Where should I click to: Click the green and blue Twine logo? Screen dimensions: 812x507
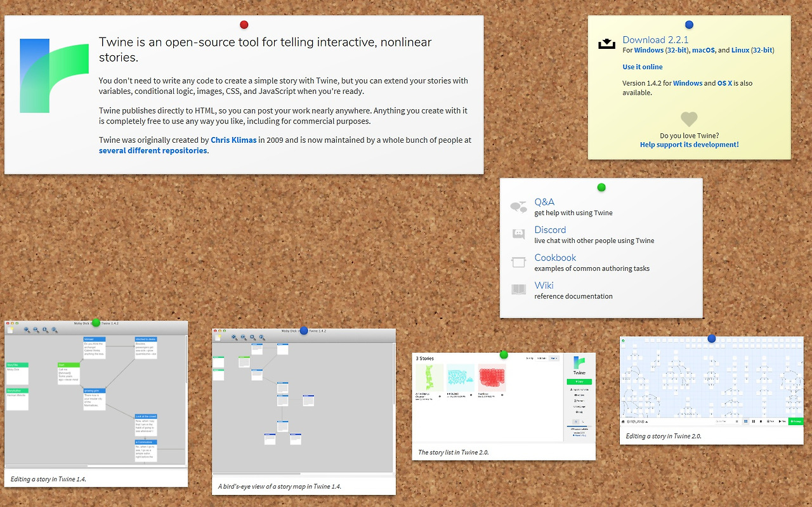click(x=55, y=76)
